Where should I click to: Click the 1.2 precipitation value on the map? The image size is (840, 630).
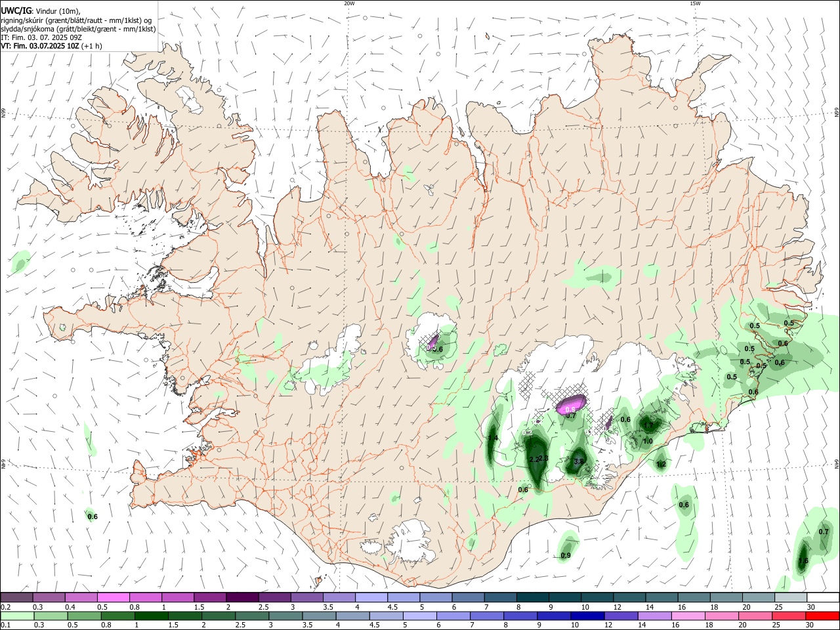point(661,464)
